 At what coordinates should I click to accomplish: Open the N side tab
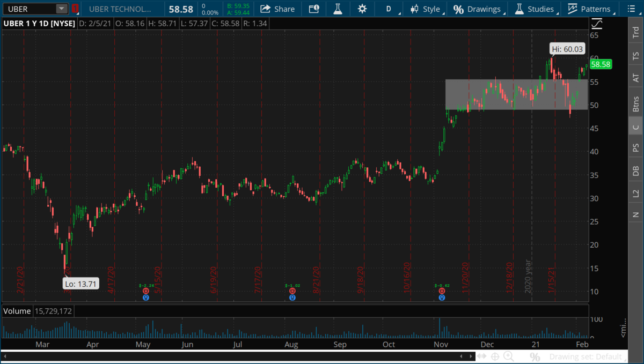pos(636,214)
